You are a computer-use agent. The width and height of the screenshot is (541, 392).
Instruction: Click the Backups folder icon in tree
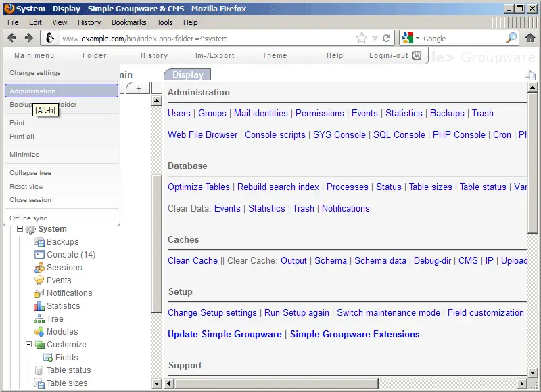coord(39,242)
